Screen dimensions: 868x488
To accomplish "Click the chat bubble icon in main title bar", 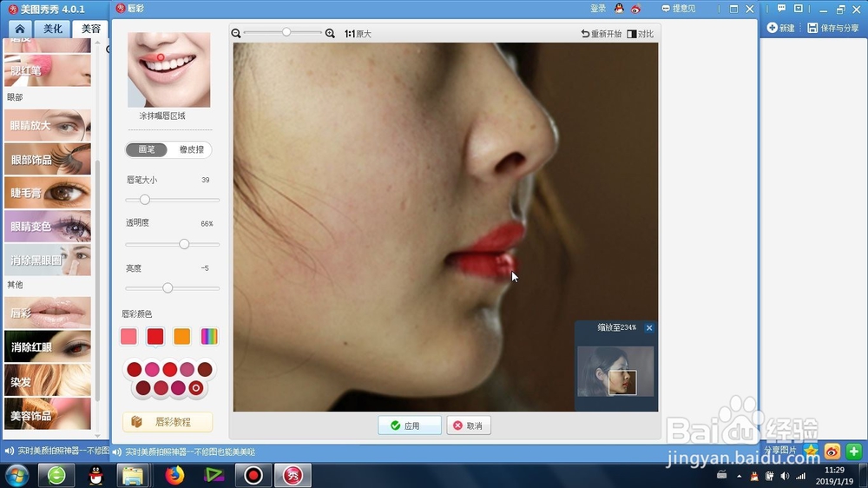I will click(781, 9).
